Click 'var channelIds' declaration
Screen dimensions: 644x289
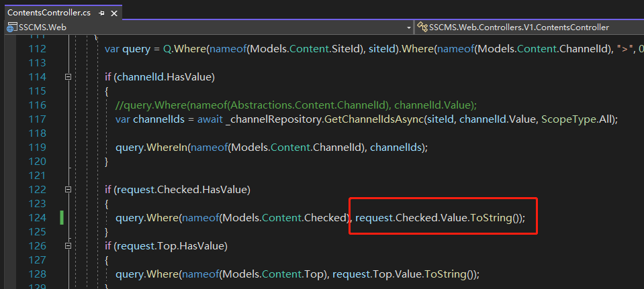148,119
